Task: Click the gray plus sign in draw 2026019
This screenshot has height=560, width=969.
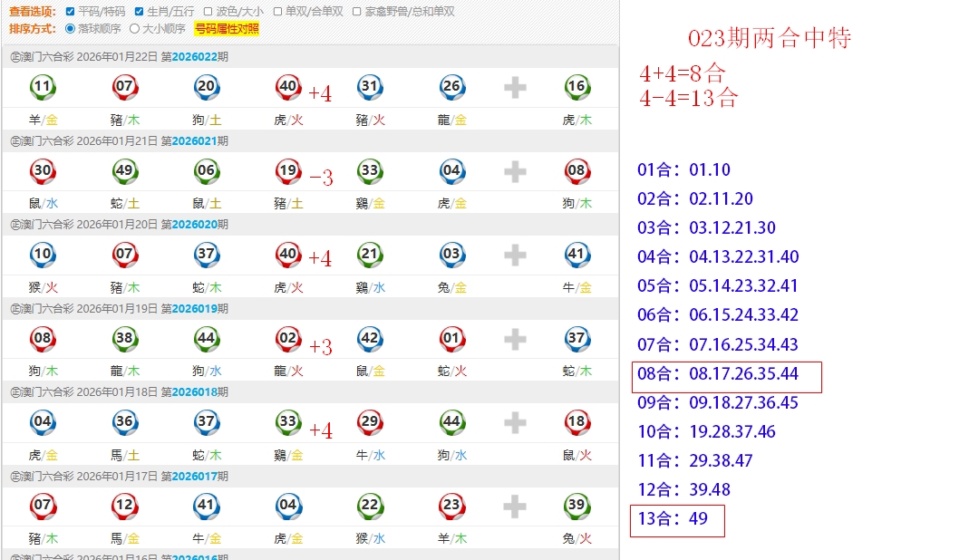Action: [515, 340]
